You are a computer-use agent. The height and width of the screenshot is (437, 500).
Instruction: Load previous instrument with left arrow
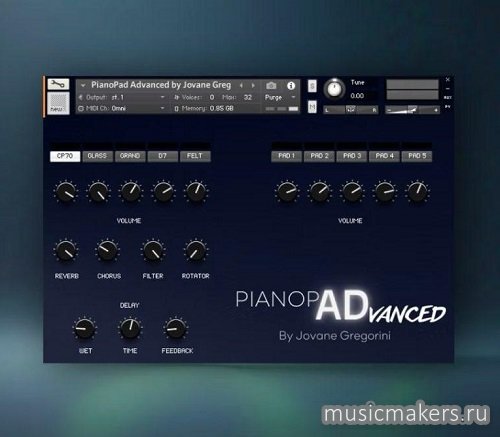[x=241, y=86]
